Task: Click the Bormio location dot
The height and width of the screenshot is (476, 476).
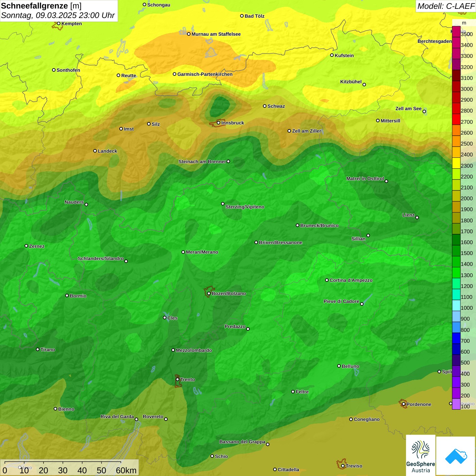Action: pos(67,295)
